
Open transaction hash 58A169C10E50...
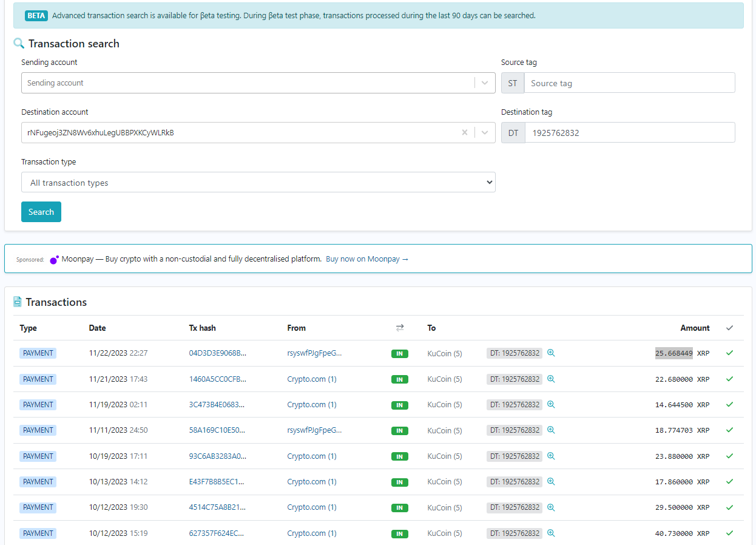[x=218, y=430]
